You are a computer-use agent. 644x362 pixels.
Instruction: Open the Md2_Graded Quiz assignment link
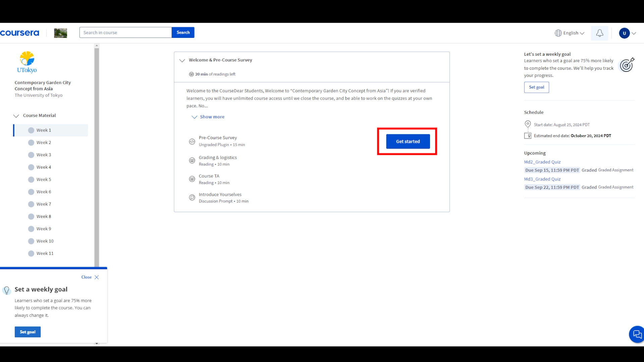tap(542, 161)
